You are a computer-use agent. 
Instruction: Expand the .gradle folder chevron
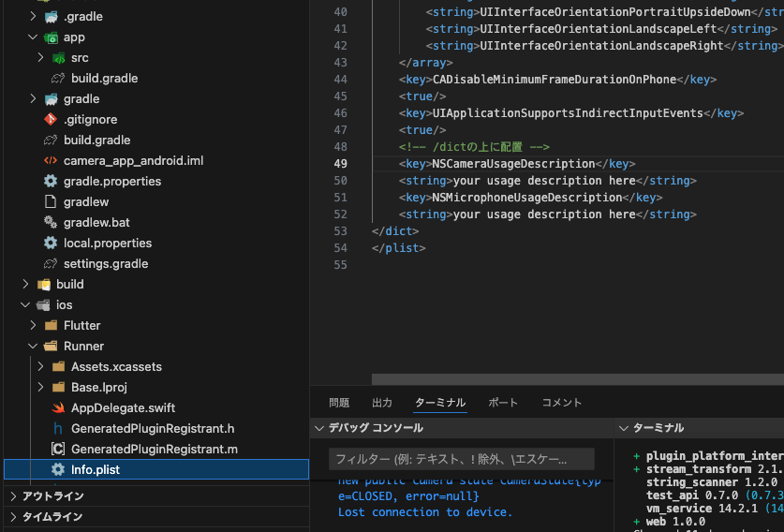[33, 17]
